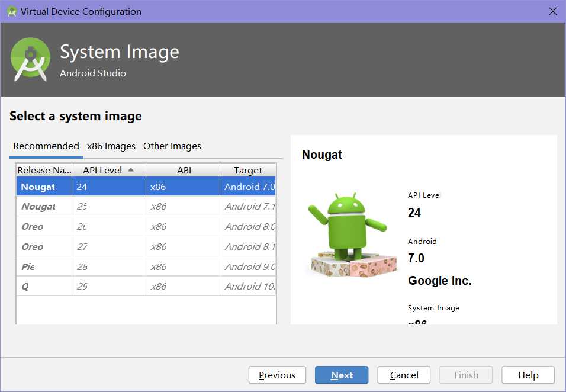Click API level 24 cell
This screenshot has width=566, height=392.
point(109,187)
